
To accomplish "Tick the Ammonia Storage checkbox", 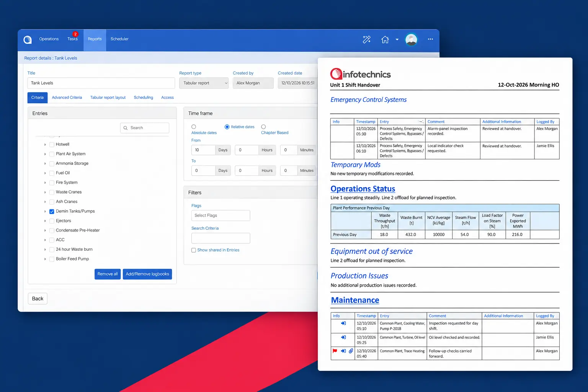I will point(52,163).
